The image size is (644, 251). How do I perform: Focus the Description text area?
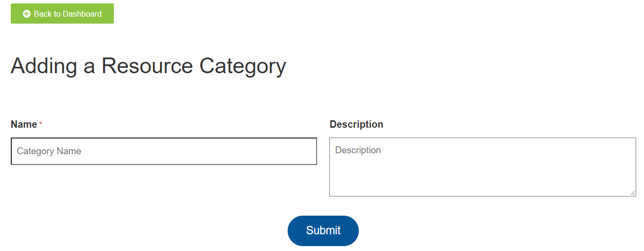tap(483, 167)
